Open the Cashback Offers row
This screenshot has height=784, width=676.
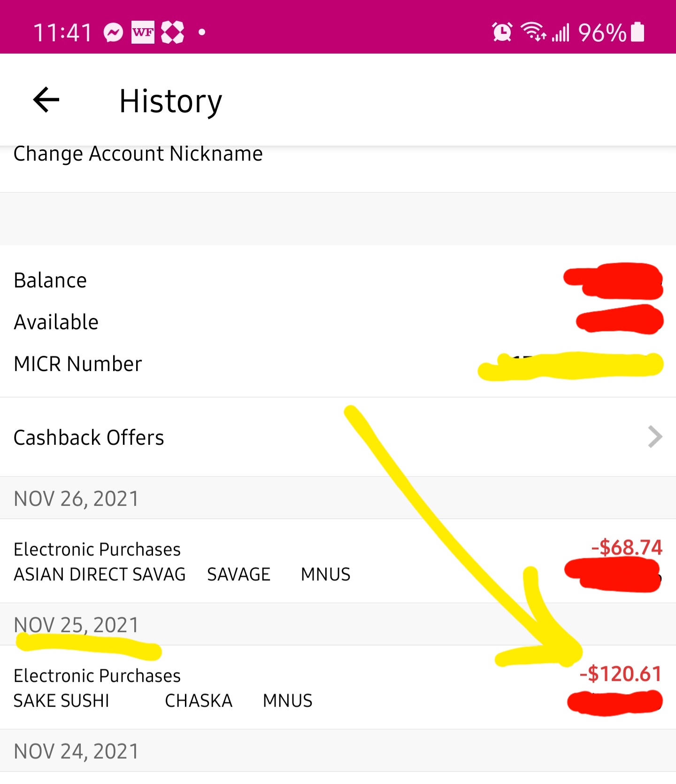tap(89, 437)
